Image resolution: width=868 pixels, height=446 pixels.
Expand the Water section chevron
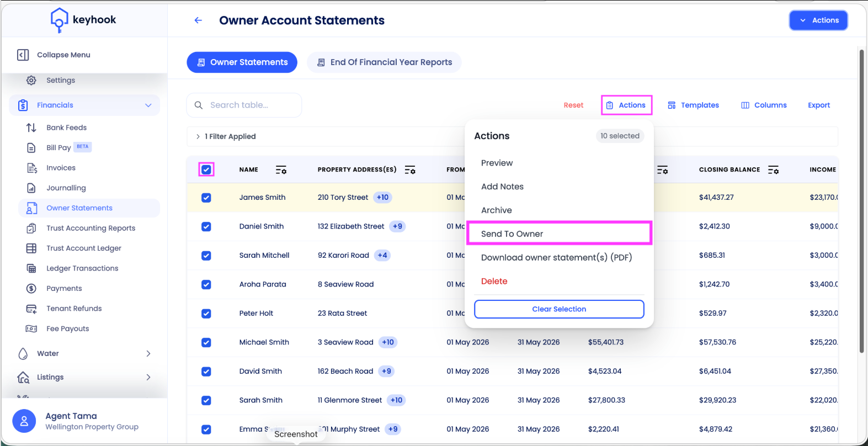[148, 354]
